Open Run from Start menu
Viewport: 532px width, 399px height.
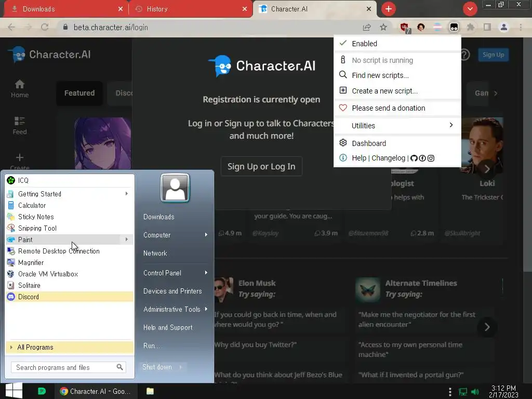(152, 345)
